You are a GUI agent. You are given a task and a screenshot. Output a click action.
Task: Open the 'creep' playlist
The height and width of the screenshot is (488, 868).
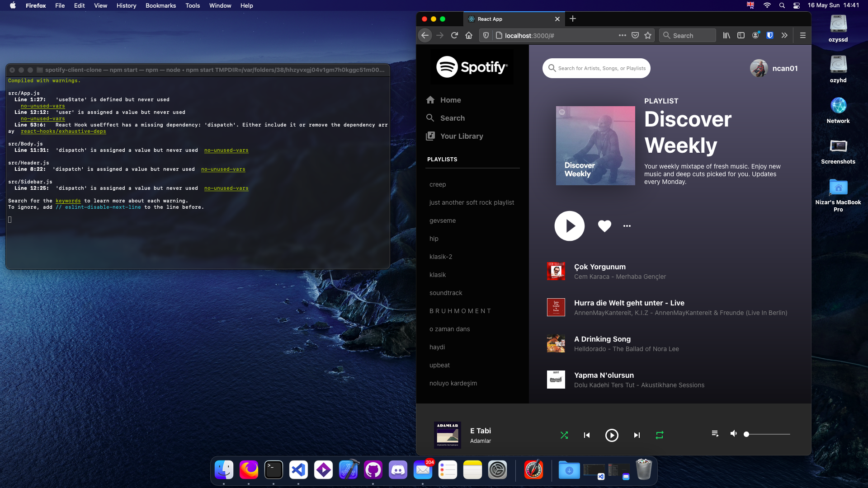438,184
